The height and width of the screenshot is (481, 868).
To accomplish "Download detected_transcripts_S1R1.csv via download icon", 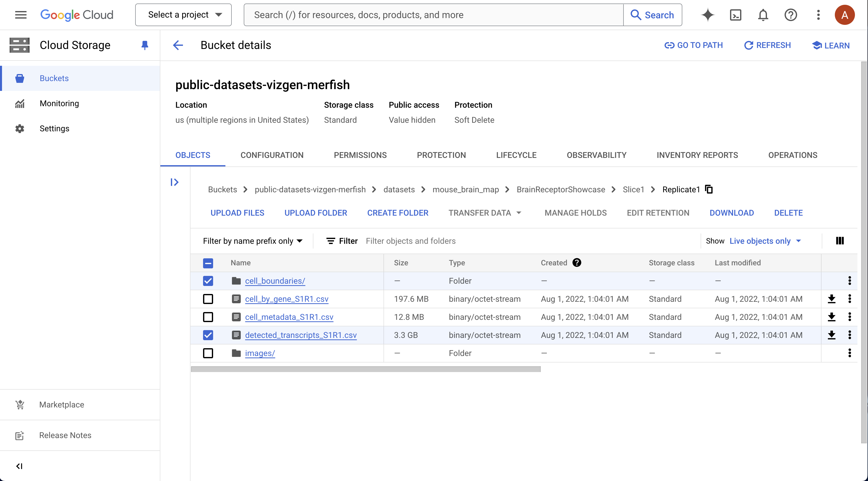I will (832, 335).
